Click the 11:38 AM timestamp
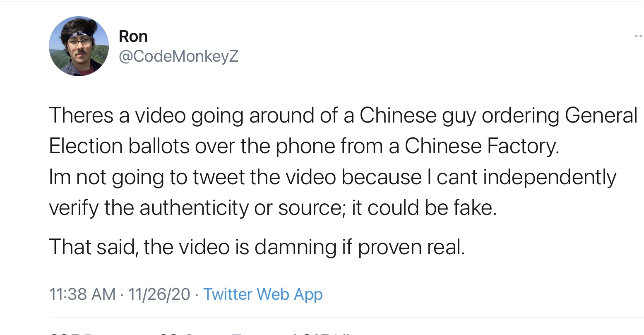The width and height of the screenshot is (644, 335). [82, 294]
